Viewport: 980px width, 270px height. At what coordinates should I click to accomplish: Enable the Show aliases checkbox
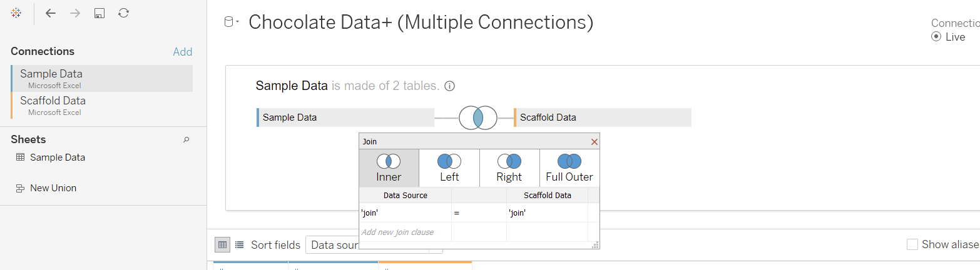point(912,244)
